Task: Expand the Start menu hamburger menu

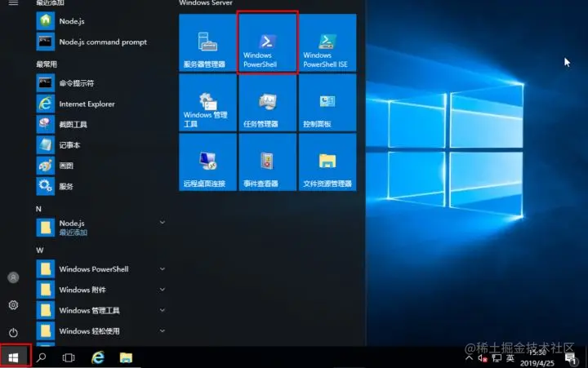Action: click(13, 3)
